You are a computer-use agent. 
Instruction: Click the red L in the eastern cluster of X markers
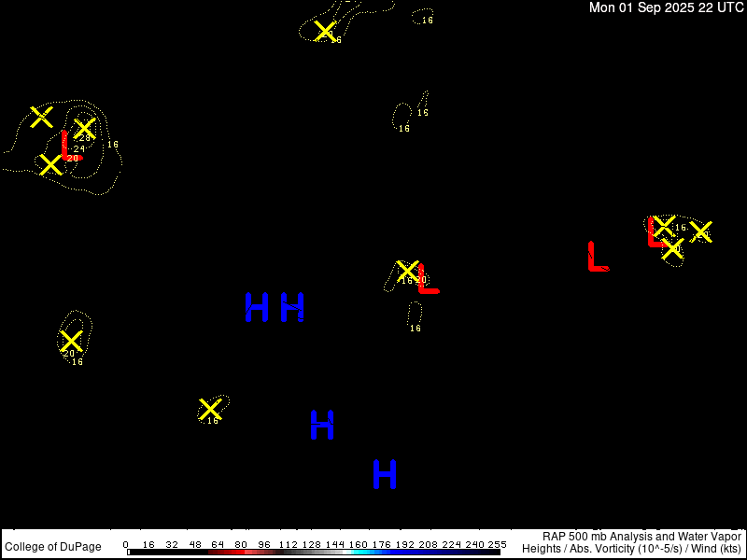(657, 231)
